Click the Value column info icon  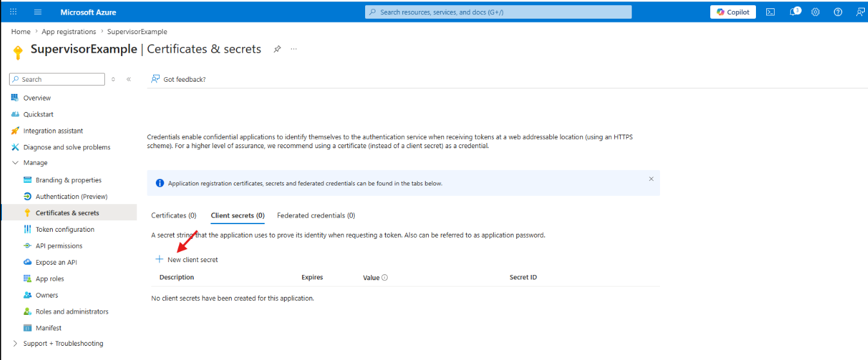click(384, 278)
